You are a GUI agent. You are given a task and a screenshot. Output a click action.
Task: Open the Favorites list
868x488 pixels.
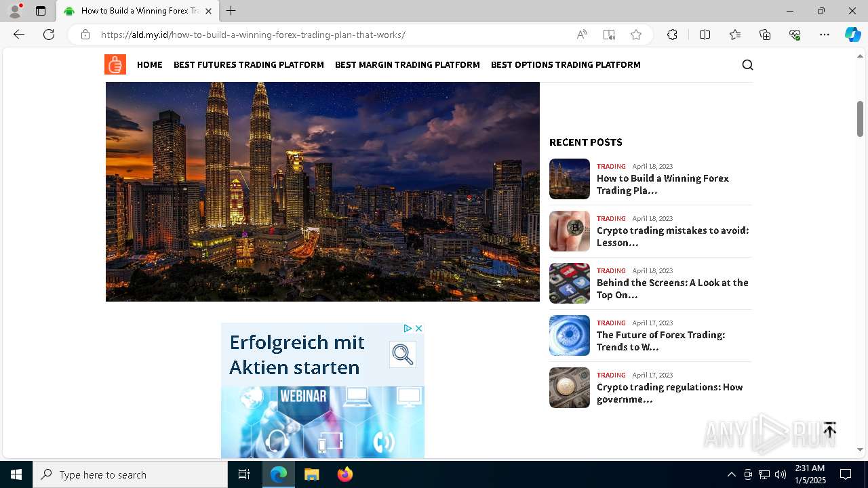(x=735, y=35)
